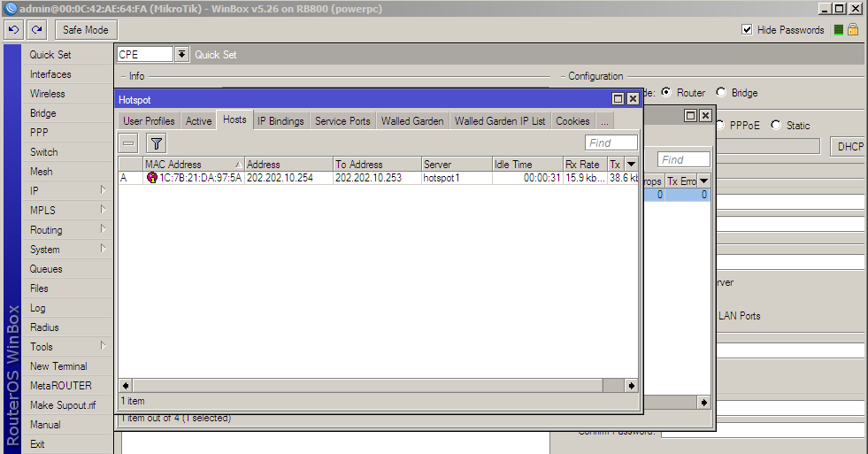Close the Hotspot window

tap(633, 99)
